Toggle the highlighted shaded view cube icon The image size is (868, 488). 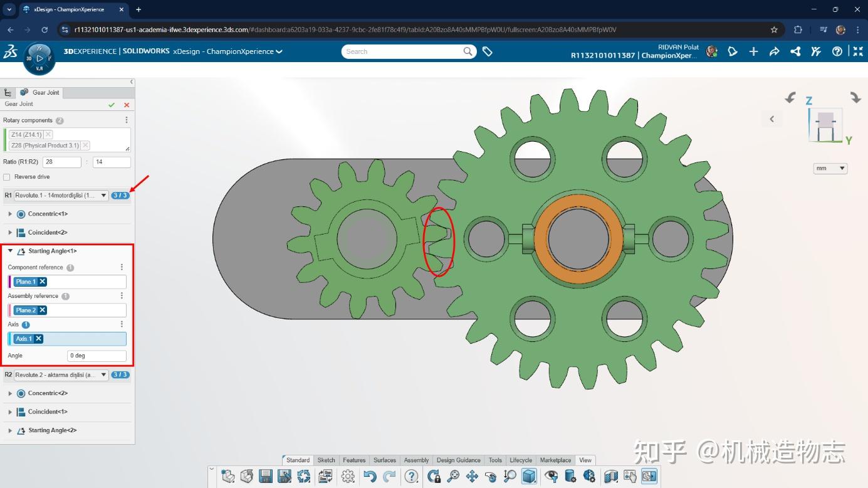529,476
